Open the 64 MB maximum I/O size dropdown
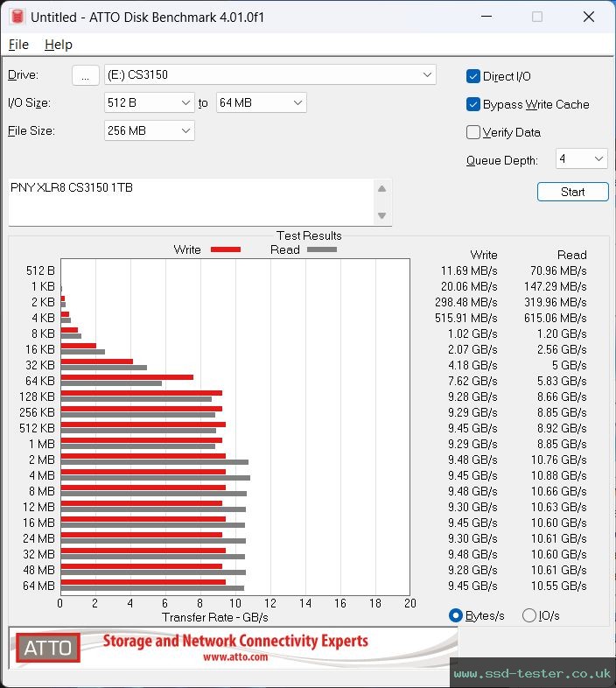The image size is (616, 688). pos(261,102)
